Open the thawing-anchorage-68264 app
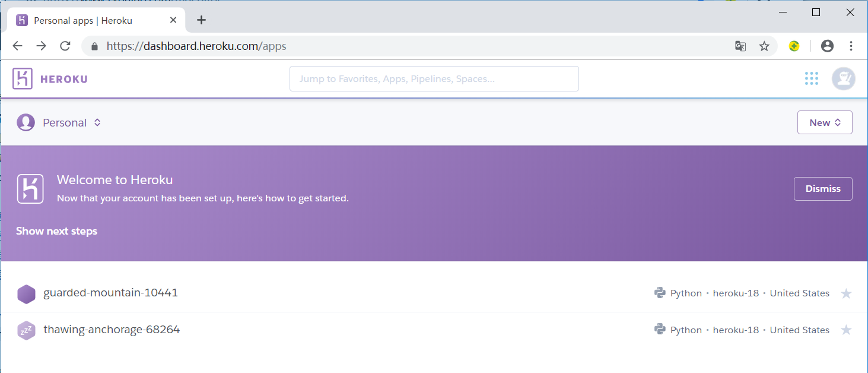The width and height of the screenshot is (868, 373). pos(112,330)
